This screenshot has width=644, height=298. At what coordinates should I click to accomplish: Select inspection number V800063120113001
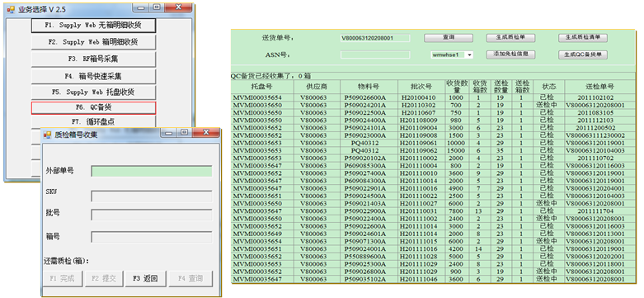click(x=595, y=234)
